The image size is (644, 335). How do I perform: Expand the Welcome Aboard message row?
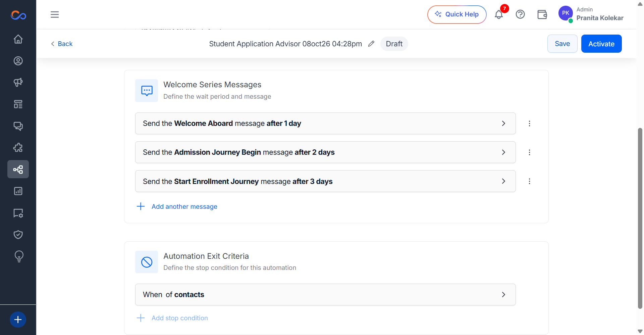(325, 123)
